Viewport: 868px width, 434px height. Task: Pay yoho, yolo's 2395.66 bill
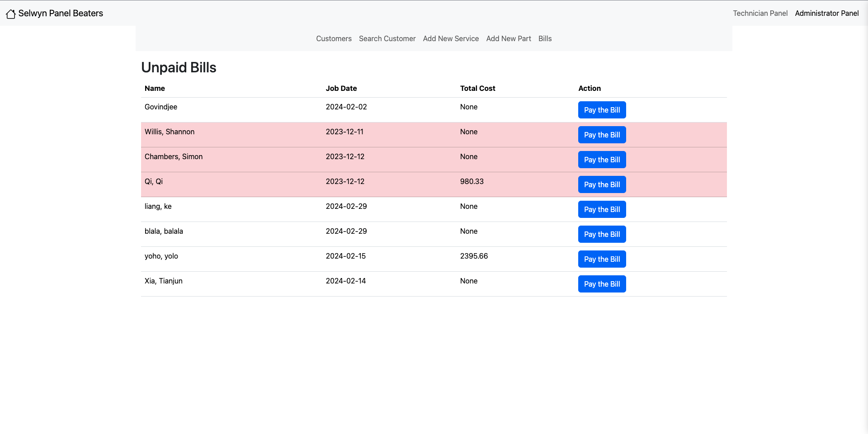602,259
